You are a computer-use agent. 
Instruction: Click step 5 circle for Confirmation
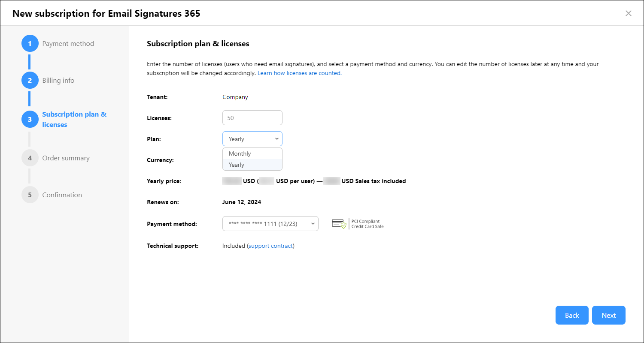[30, 195]
